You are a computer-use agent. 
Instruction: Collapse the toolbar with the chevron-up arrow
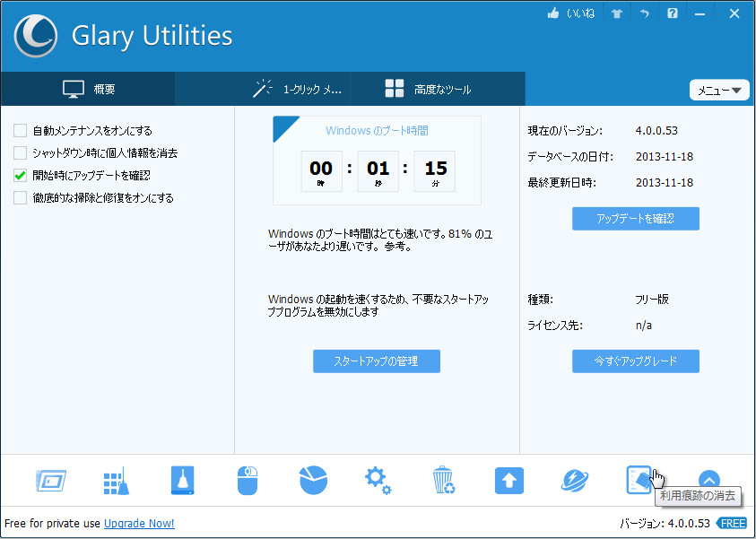pos(708,480)
